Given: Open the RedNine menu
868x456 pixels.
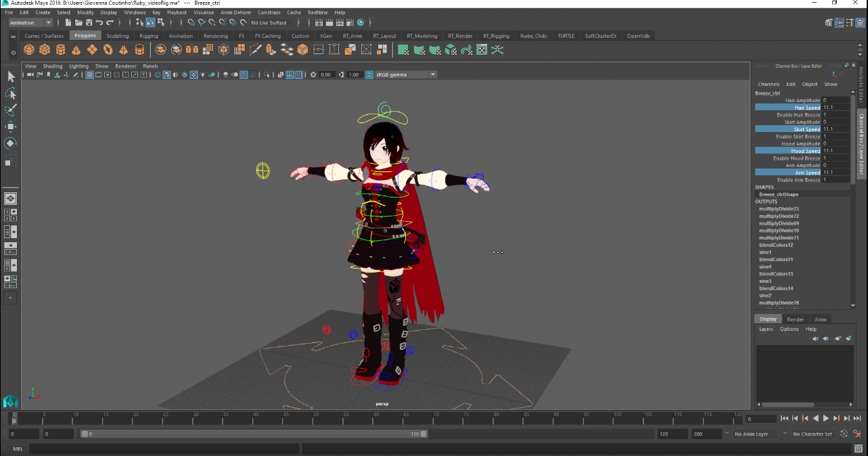Looking at the screenshot, I should [317, 12].
